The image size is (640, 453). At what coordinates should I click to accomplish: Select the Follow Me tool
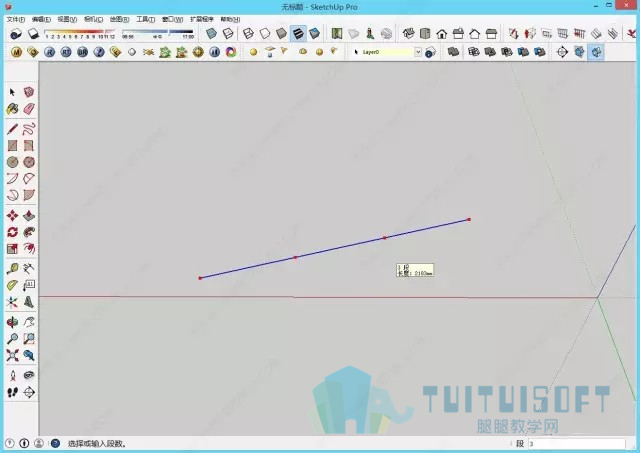(x=29, y=232)
